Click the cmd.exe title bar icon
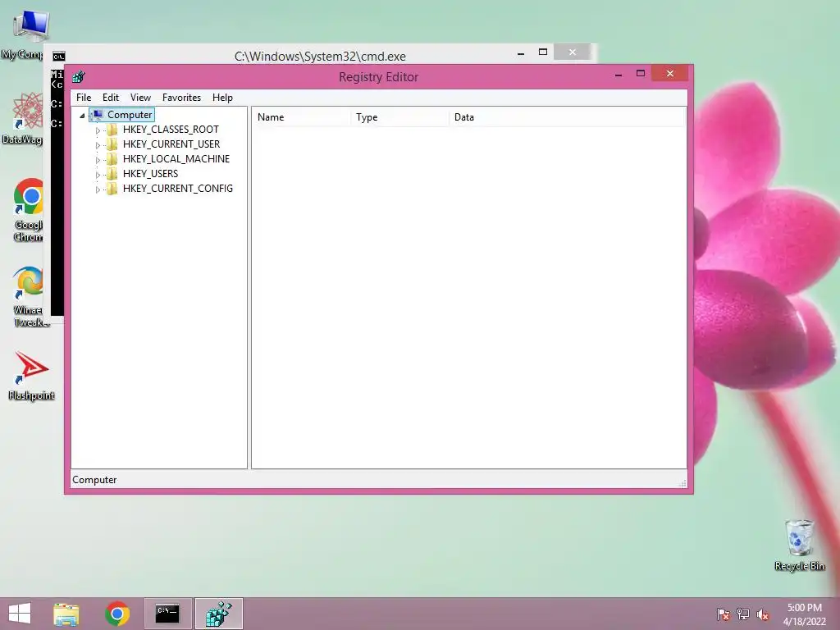 pos(59,57)
